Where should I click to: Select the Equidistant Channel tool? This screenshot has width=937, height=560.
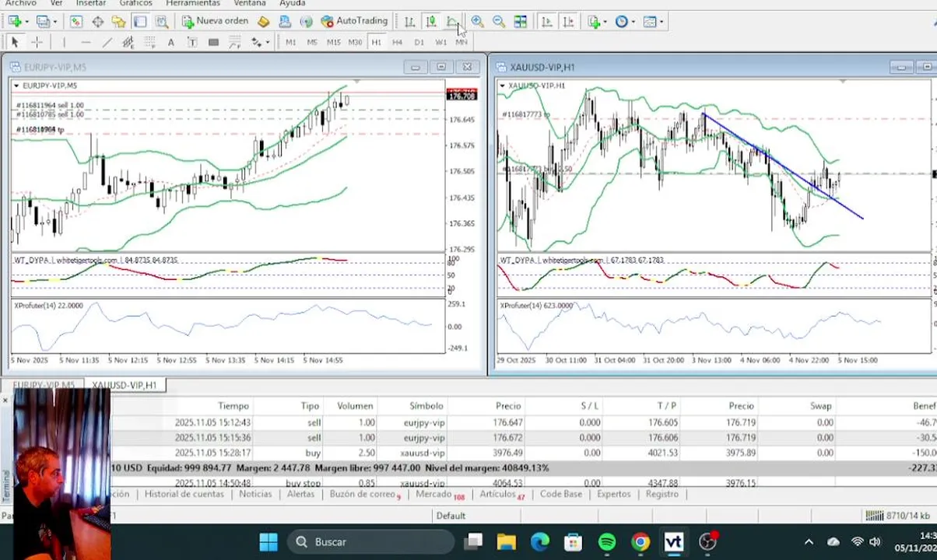coord(128,42)
